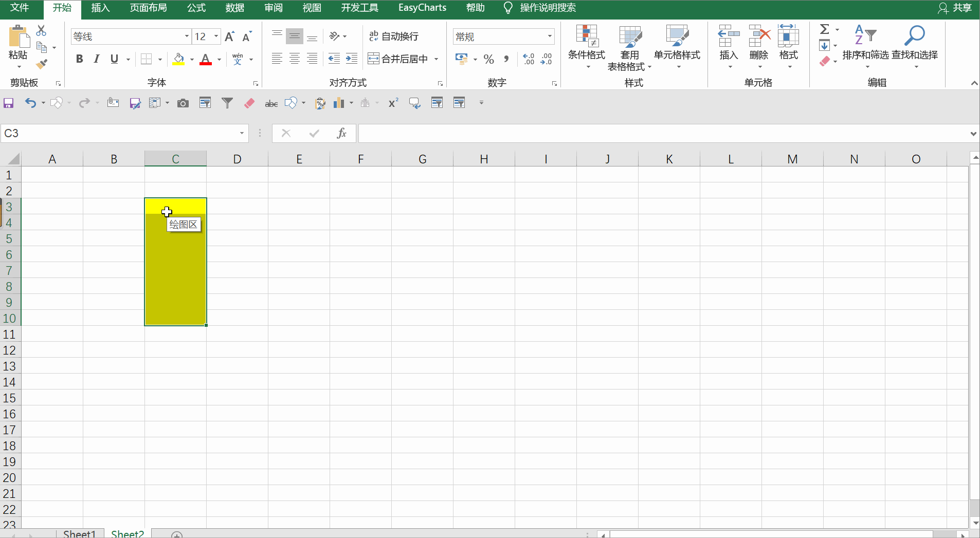The width and height of the screenshot is (980, 538).
Task: Click the superscript x² icon
Action: tap(393, 103)
